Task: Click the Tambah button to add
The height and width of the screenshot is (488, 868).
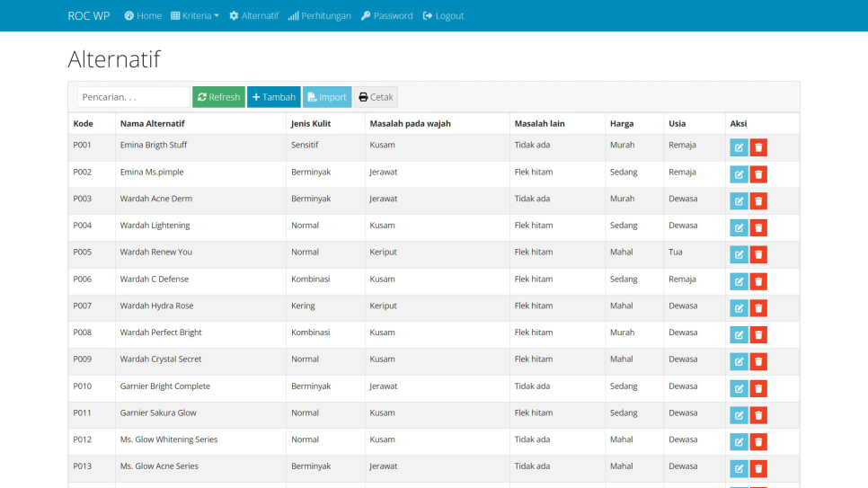Action: [273, 97]
